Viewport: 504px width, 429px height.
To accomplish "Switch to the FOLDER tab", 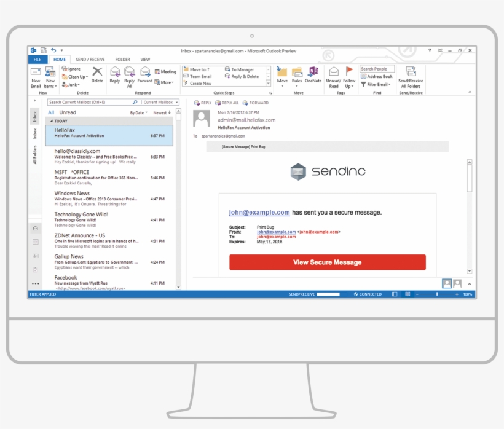I will [122, 60].
